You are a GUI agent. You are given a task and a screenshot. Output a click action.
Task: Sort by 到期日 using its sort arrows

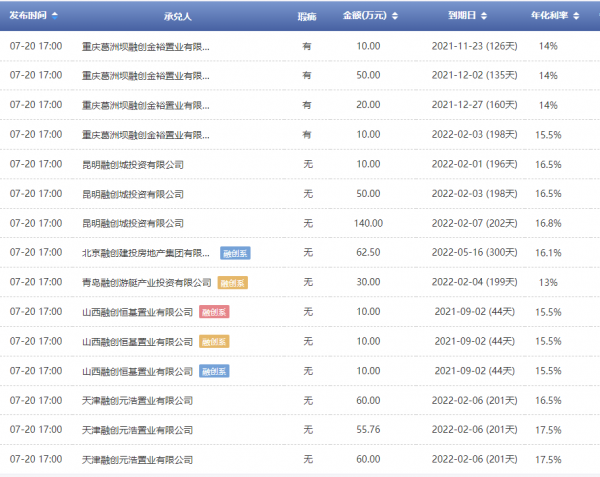(x=484, y=16)
